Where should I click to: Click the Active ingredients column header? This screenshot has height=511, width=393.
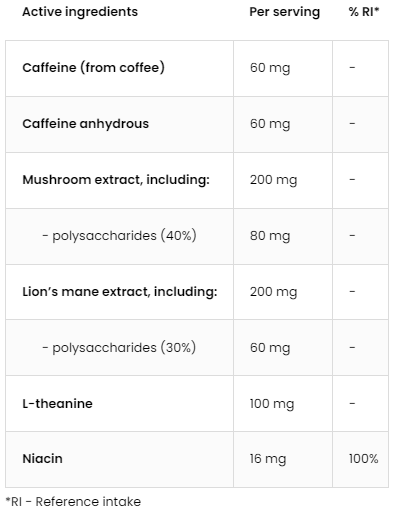pos(80,12)
